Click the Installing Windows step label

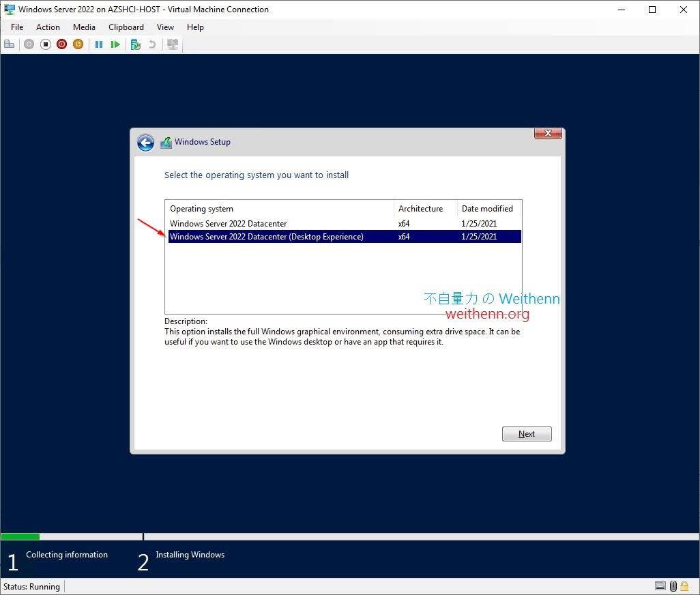(x=190, y=555)
